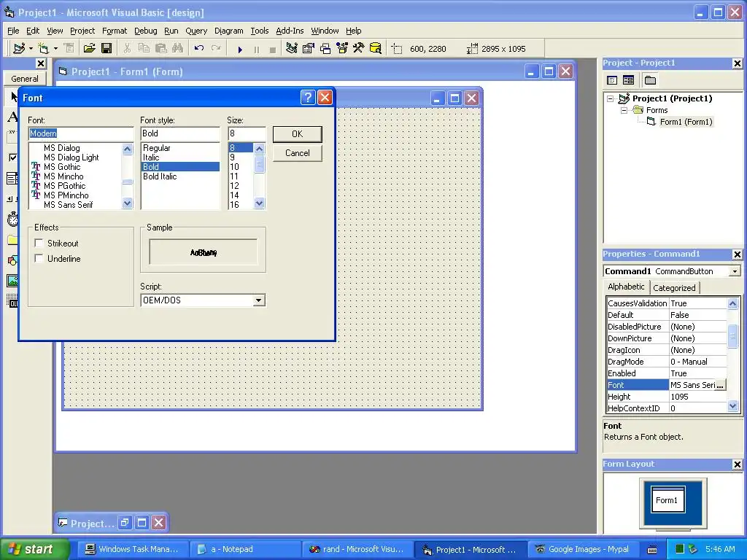747x560 pixels.
Task: Enable the Strikeout checkbox
Action: (39, 244)
